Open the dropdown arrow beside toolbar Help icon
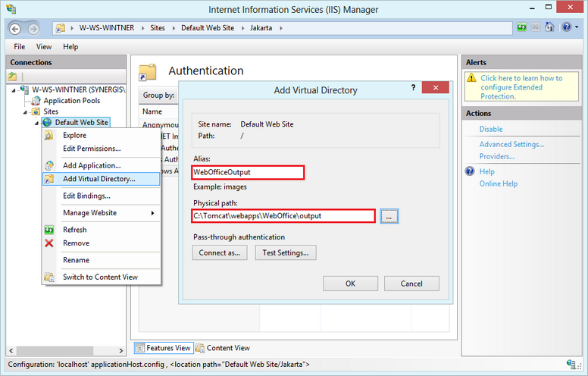This screenshot has width=588, height=376. (577, 27)
